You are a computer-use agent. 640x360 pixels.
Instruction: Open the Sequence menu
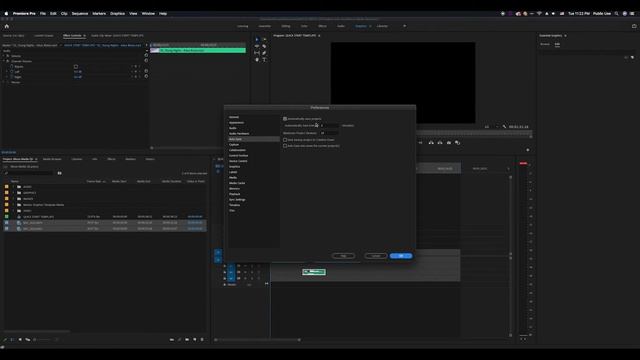80,13
